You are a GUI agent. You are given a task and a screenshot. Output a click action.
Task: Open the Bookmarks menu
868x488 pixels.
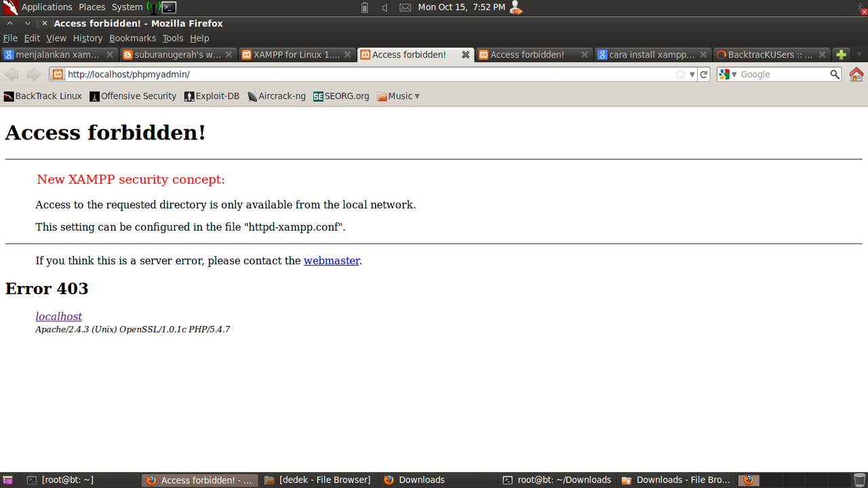132,39
